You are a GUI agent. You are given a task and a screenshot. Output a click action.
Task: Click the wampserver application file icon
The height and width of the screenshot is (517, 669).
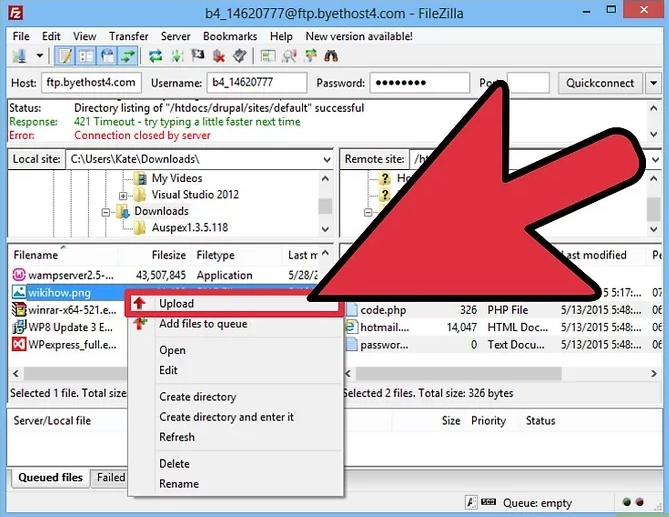tap(19, 276)
